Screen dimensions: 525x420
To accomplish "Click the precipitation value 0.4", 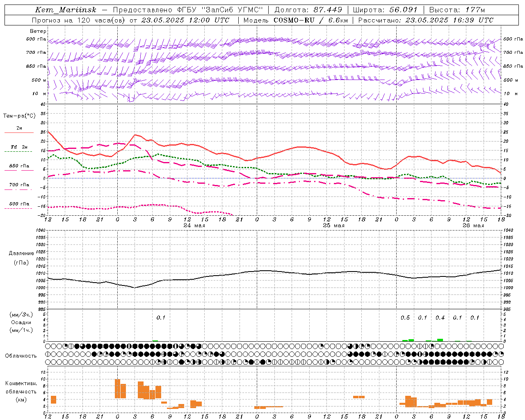I will pos(440,318).
